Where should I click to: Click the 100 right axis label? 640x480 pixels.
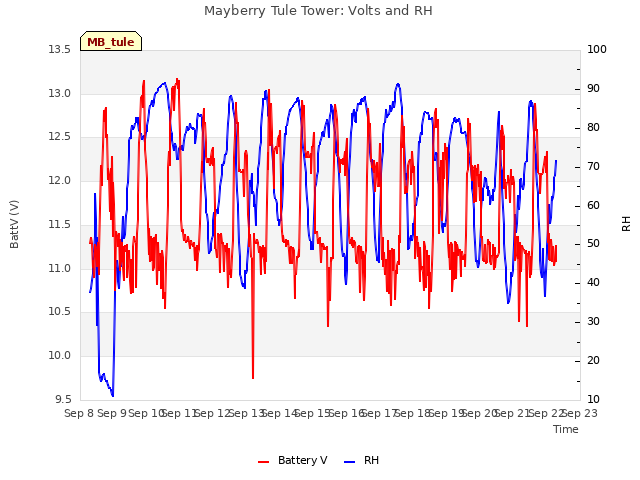[597, 49]
